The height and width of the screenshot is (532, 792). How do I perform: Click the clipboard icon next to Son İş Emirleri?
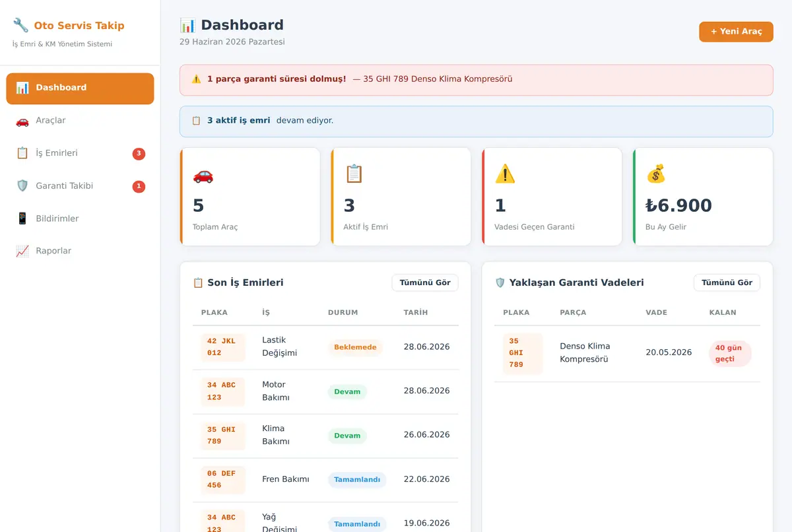(198, 283)
